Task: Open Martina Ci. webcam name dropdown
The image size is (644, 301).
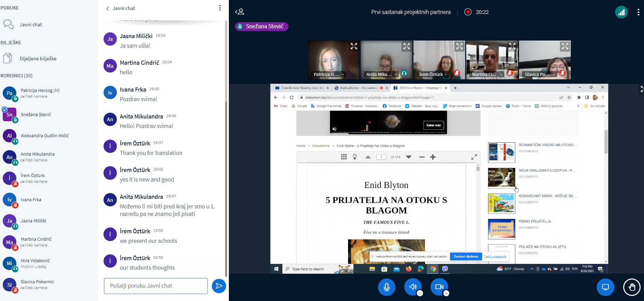Action: click(487, 74)
